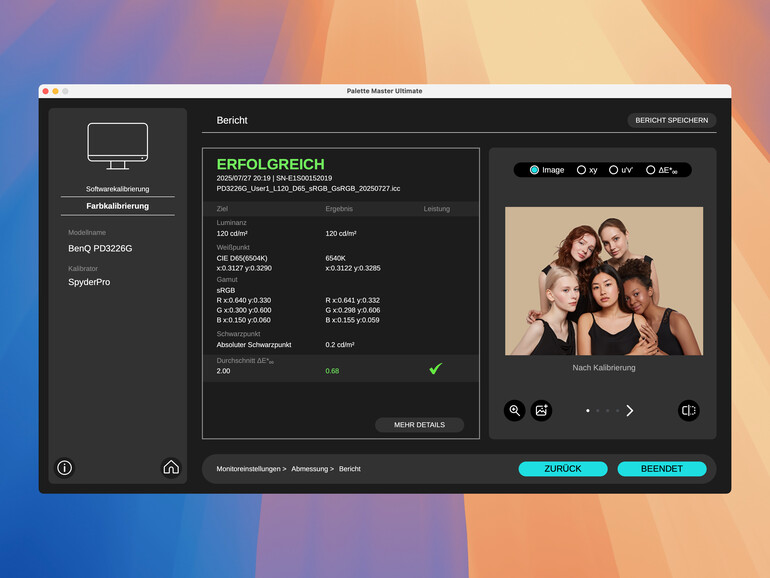Click the 2.00 Durchschnitt ΔE target value
This screenshot has height=578, width=770.
pyautogui.click(x=223, y=371)
